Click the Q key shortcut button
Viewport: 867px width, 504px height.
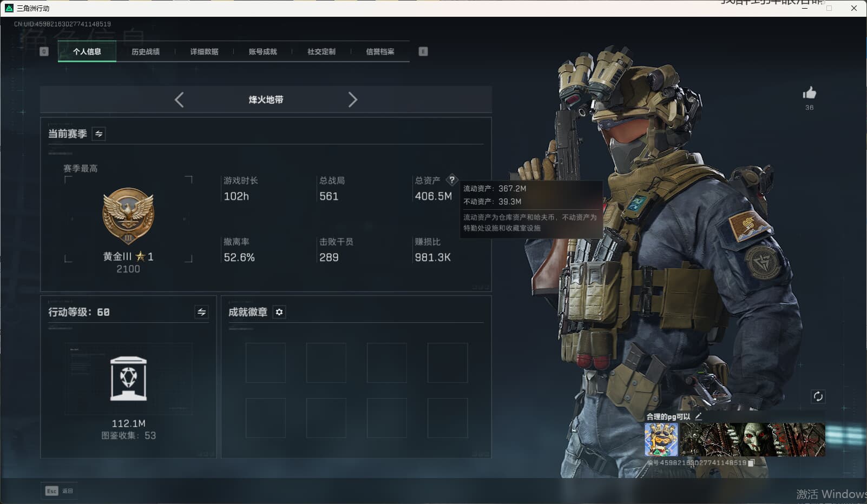(x=43, y=51)
